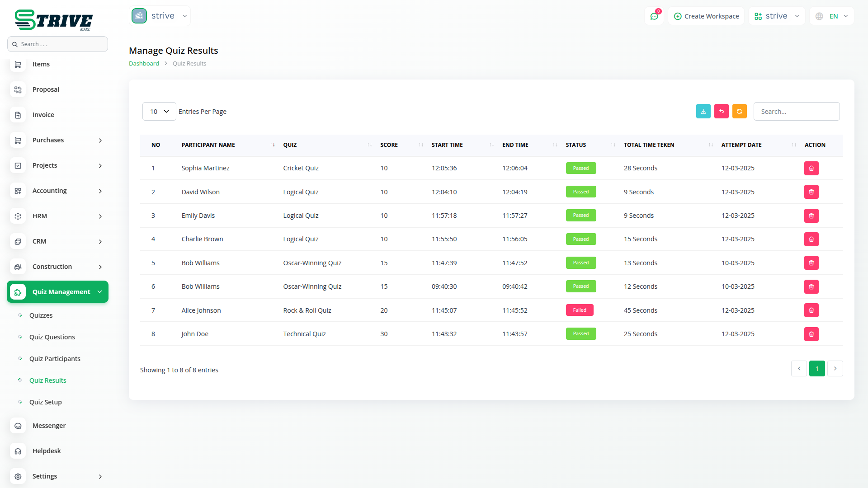The image size is (868, 488).
Task: Open the chat notifications icon
Action: click(x=654, y=16)
